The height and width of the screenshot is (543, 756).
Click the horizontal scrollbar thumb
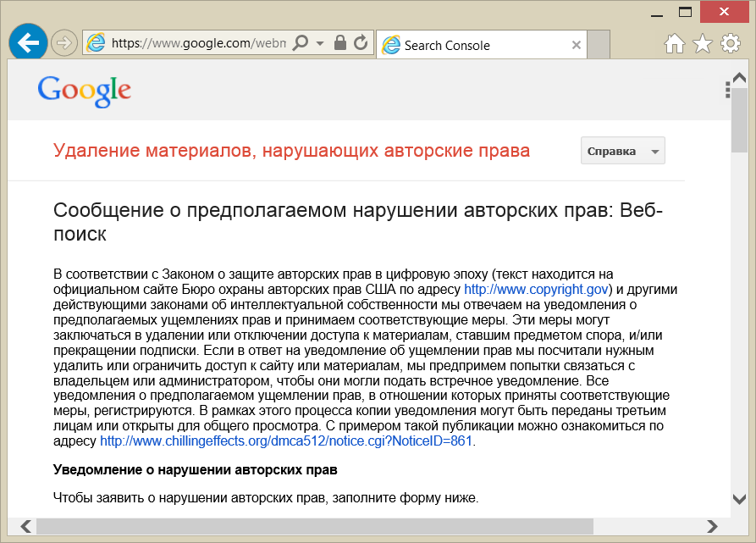[x=315, y=526]
